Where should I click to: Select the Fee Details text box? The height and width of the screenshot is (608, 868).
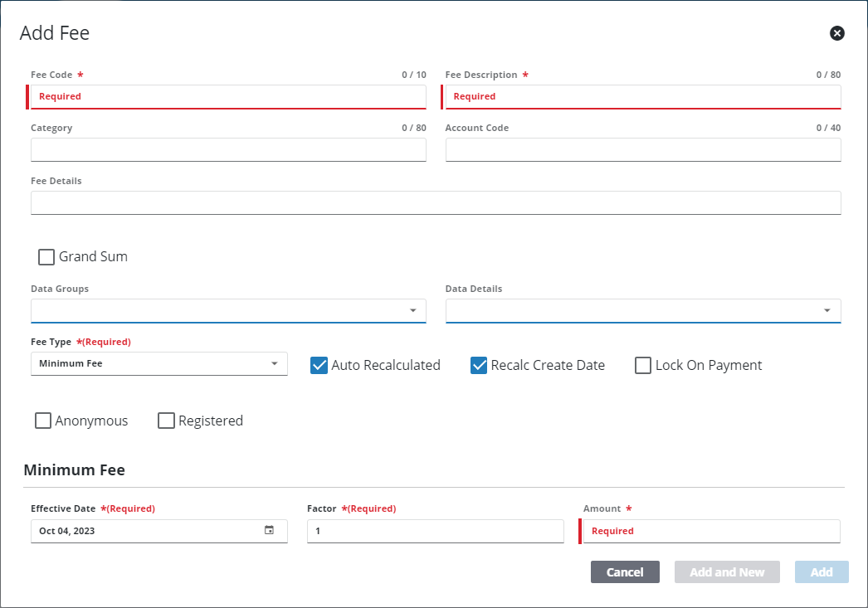tap(436, 203)
